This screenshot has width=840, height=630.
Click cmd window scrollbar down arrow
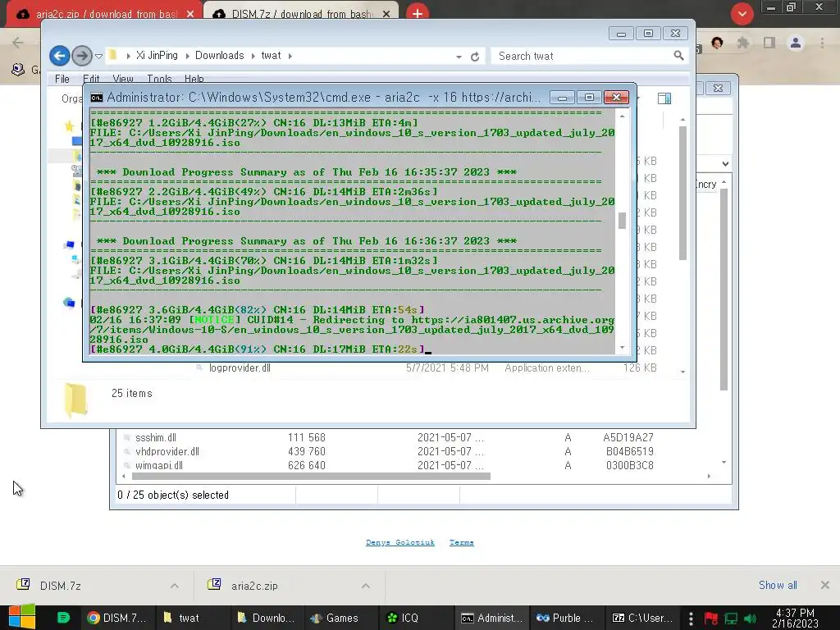point(622,348)
